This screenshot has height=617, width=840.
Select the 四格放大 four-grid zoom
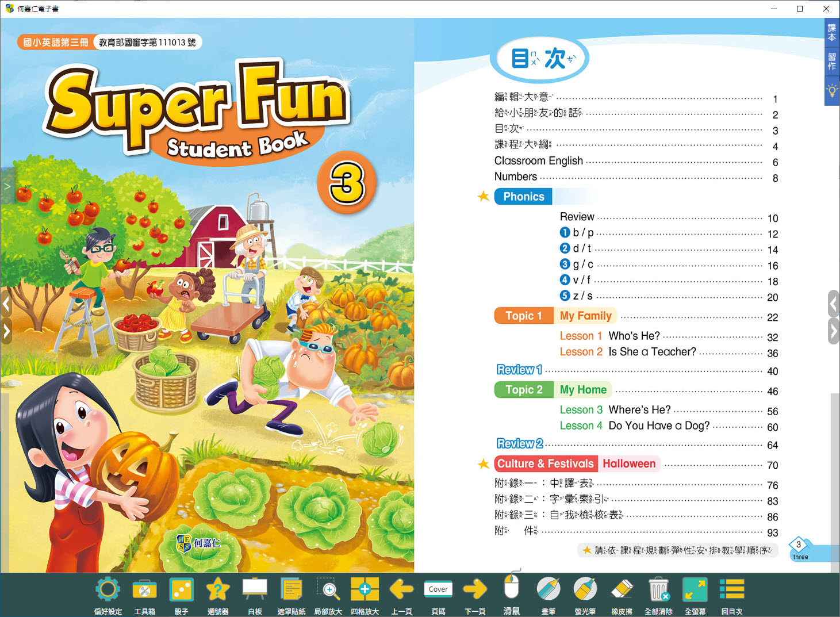(x=365, y=590)
